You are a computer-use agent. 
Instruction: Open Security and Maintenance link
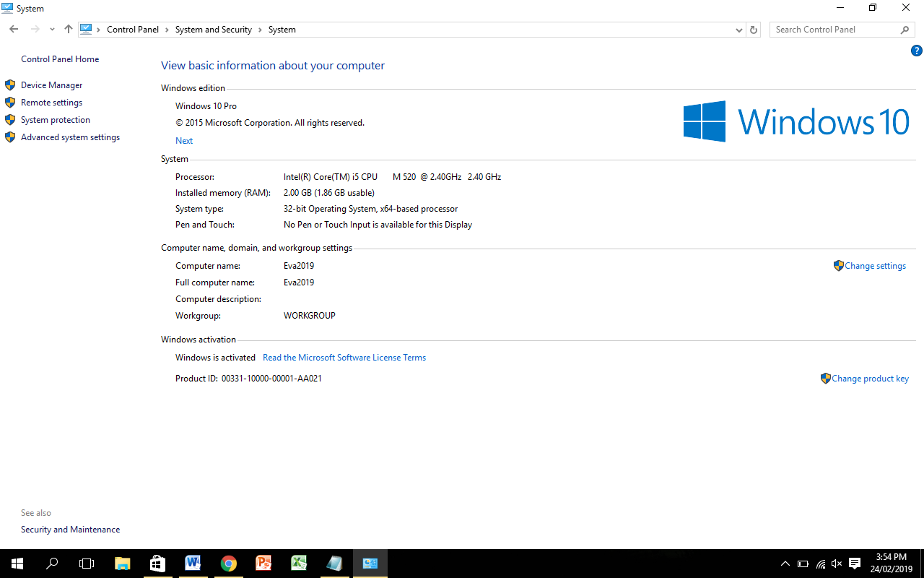pos(71,530)
